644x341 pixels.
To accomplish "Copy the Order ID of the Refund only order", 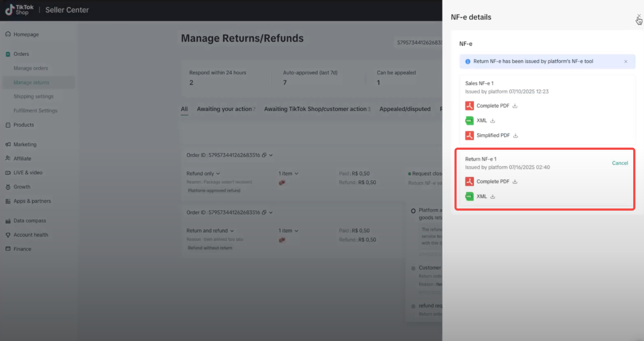I will pos(264,155).
